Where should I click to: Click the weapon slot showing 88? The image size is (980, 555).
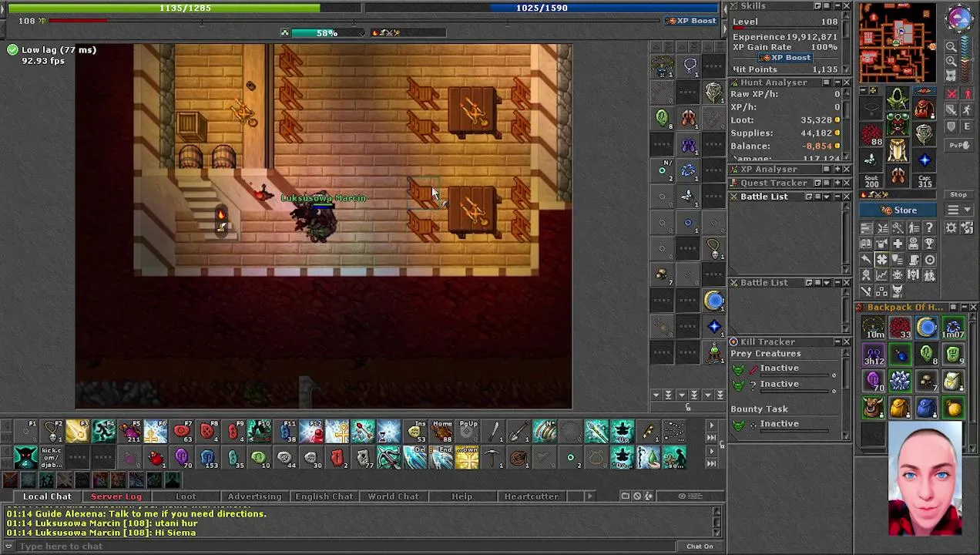871,133
